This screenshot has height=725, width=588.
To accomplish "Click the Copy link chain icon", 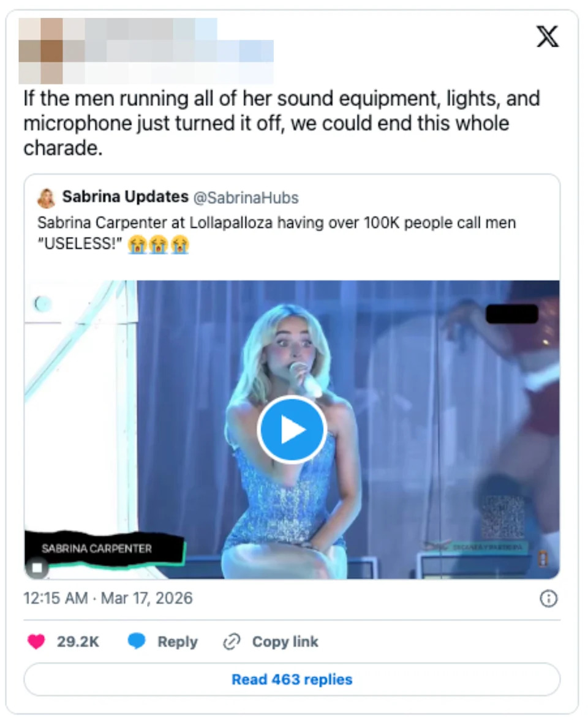I will pos(230,641).
